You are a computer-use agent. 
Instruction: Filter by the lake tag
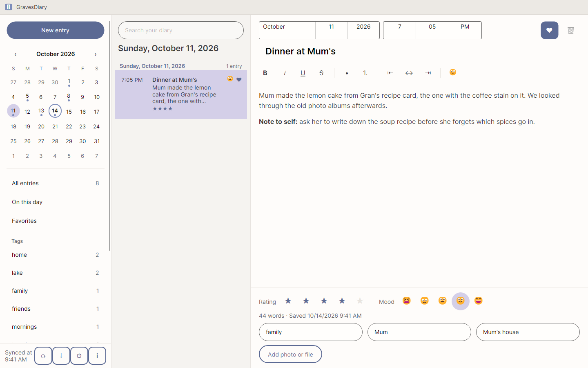(56, 273)
